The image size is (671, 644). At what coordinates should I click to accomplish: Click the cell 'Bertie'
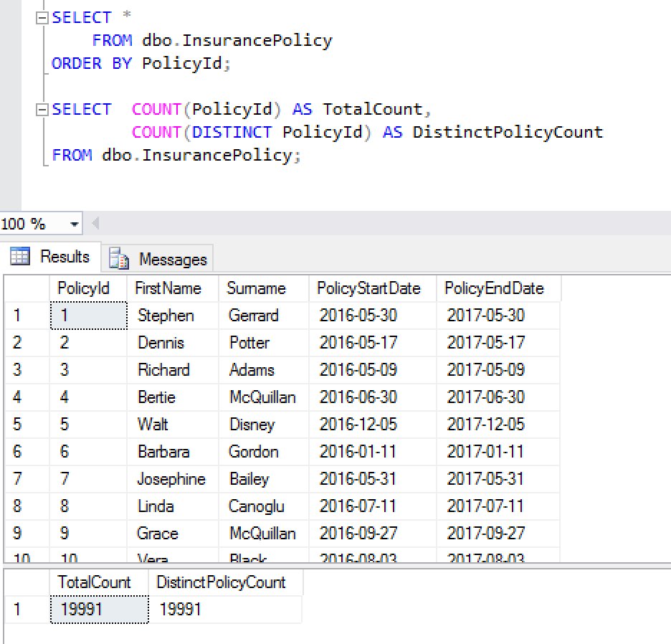(173, 397)
